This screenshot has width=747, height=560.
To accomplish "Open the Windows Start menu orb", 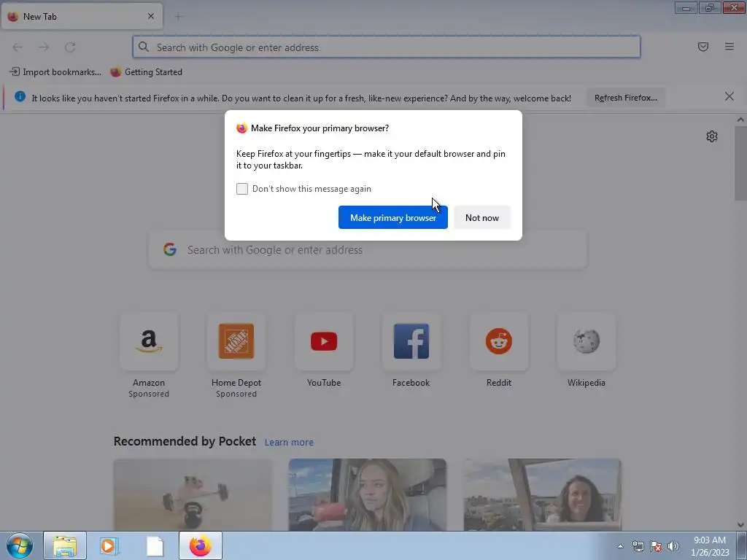I will [x=20, y=545].
